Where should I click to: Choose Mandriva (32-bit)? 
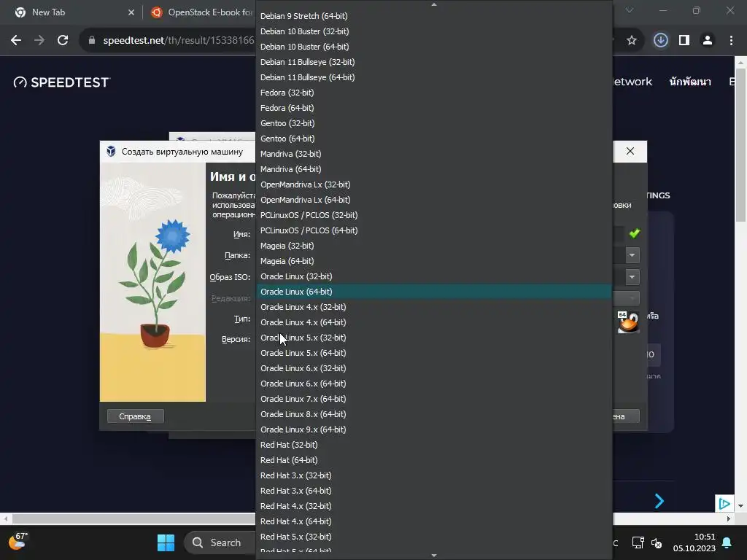[434, 153]
